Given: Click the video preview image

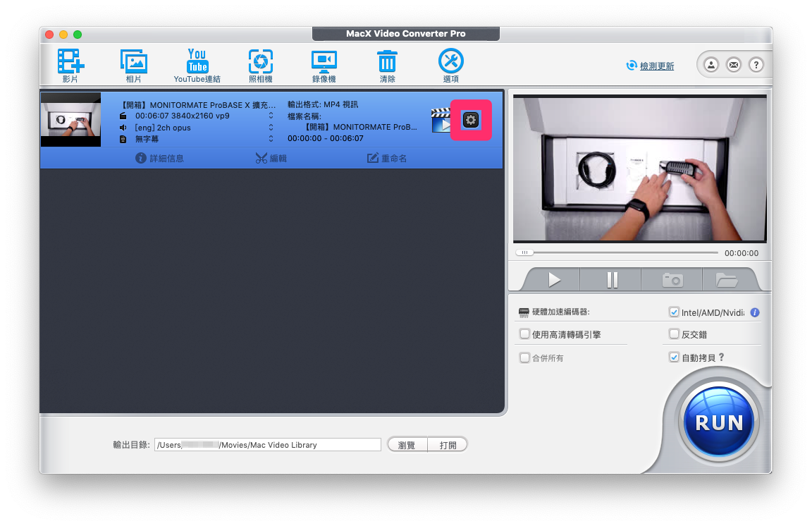Looking at the screenshot, I should 639,169.
